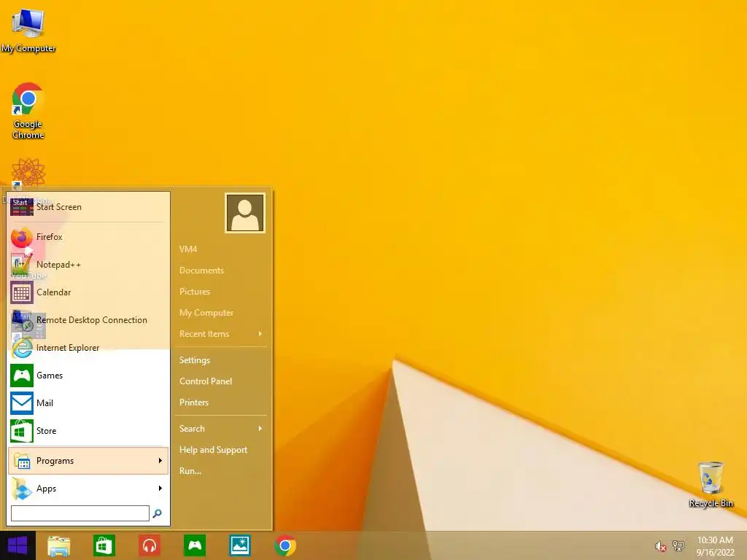Viewport: 747px width, 560px height.
Task: Click the muted volume tray icon
Action: coord(660,546)
